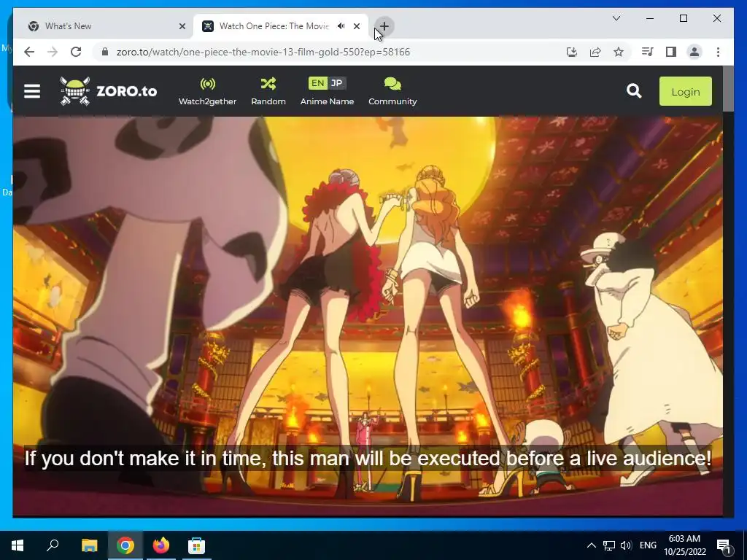This screenshot has width=747, height=560.
Task: Open Chrome side panel
Action: coord(671,52)
